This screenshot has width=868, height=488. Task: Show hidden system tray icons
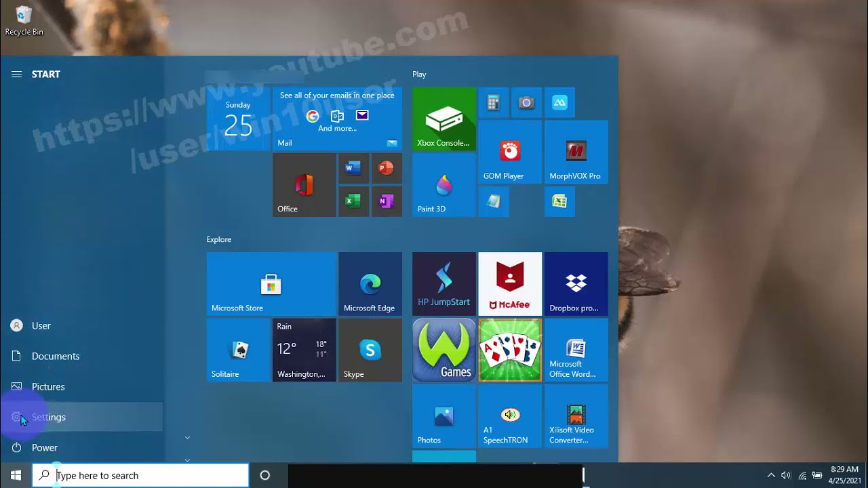click(x=770, y=475)
